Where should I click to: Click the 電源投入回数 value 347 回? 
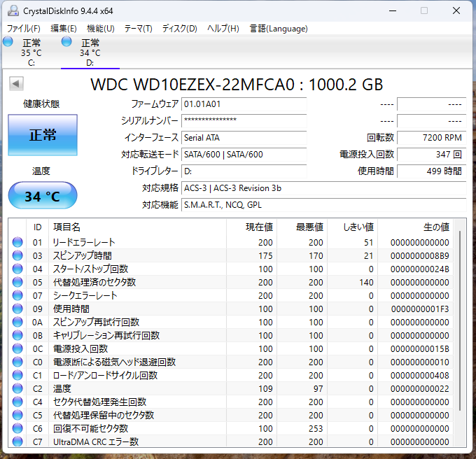[431, 155]
